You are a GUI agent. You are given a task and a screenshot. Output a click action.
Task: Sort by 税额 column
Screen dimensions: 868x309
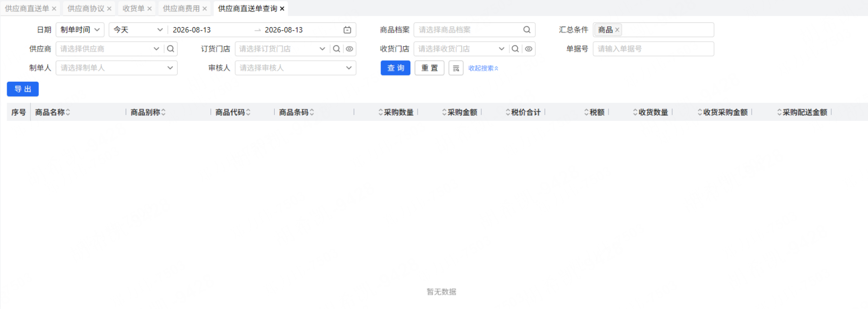(x=587, y=112)
